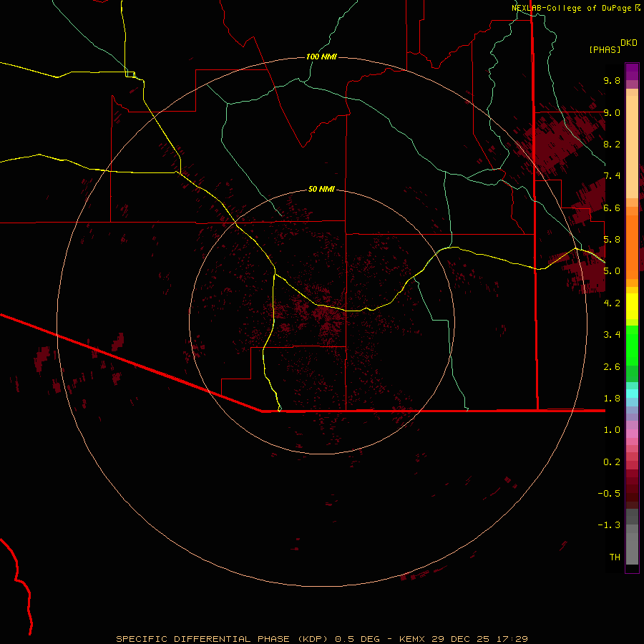Click the "17:29" time stamp
This screenshot has width=644, height=644.
click(x=512, y=639)
